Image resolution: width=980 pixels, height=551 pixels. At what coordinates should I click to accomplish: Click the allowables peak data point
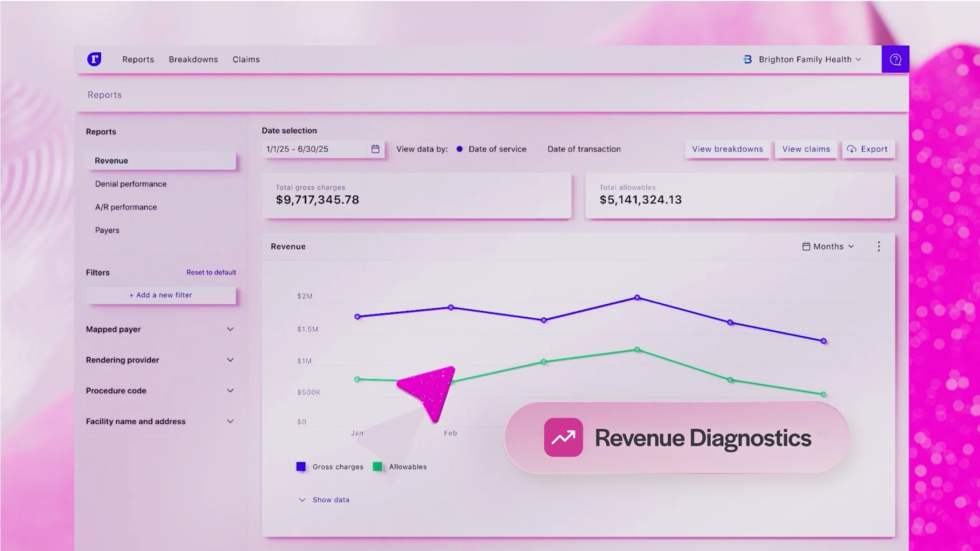coord(637,349)
